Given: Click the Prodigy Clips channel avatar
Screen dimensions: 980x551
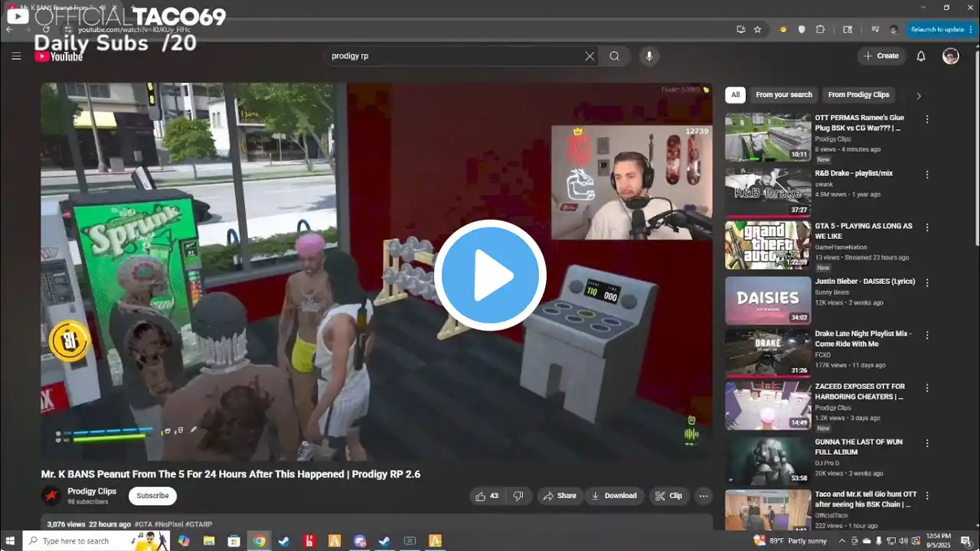Looking at the screenshot, I should click(x=51, y=496).
